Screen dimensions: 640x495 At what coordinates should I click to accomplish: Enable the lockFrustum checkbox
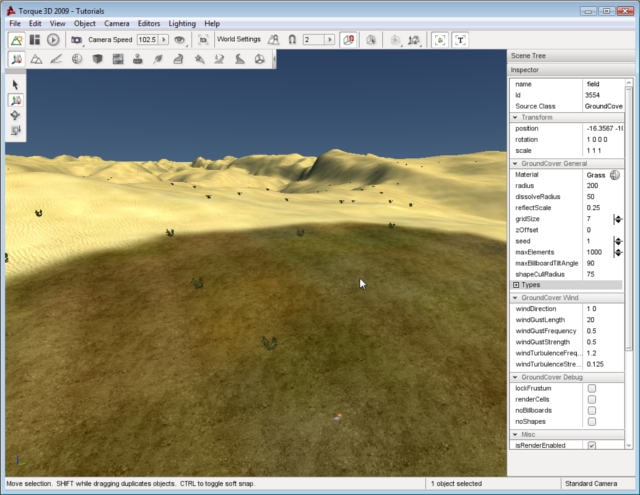point(592,388)
